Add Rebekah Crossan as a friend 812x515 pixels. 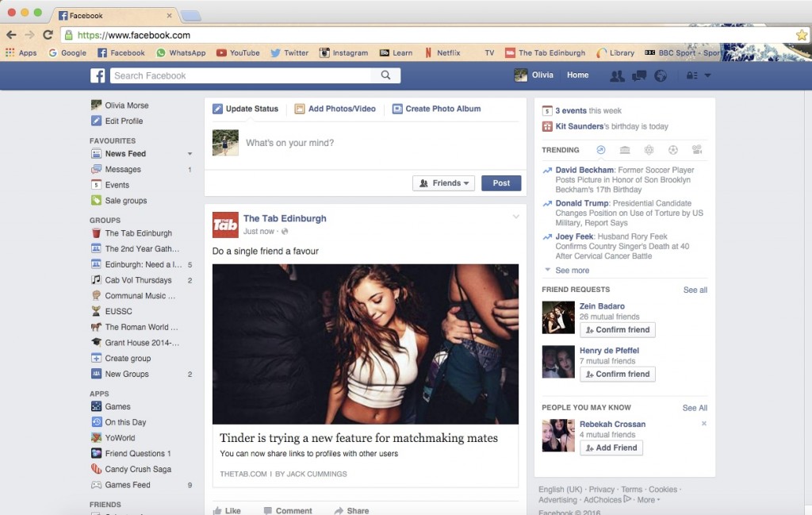(611, 448)
